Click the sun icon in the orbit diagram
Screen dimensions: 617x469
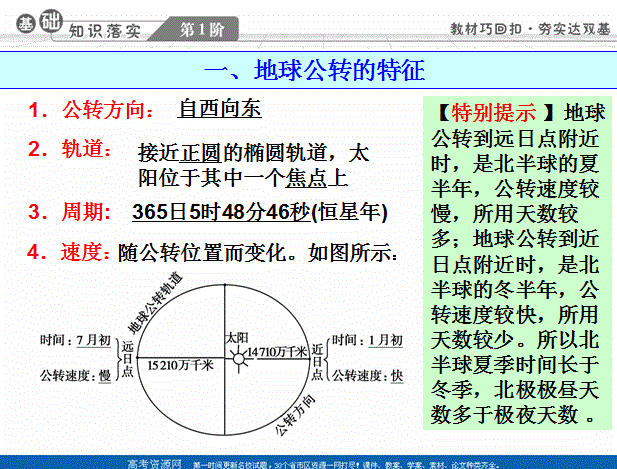click(x=237, y=358)
